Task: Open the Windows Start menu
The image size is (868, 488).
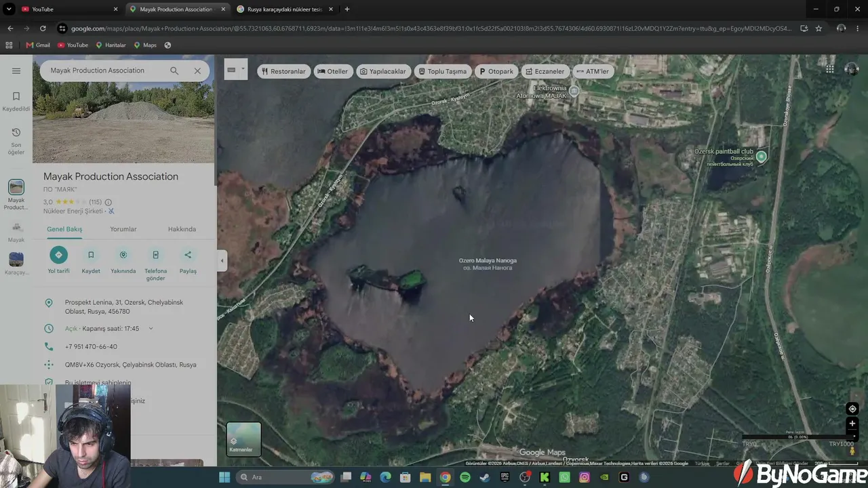Action: pos(224,477)
